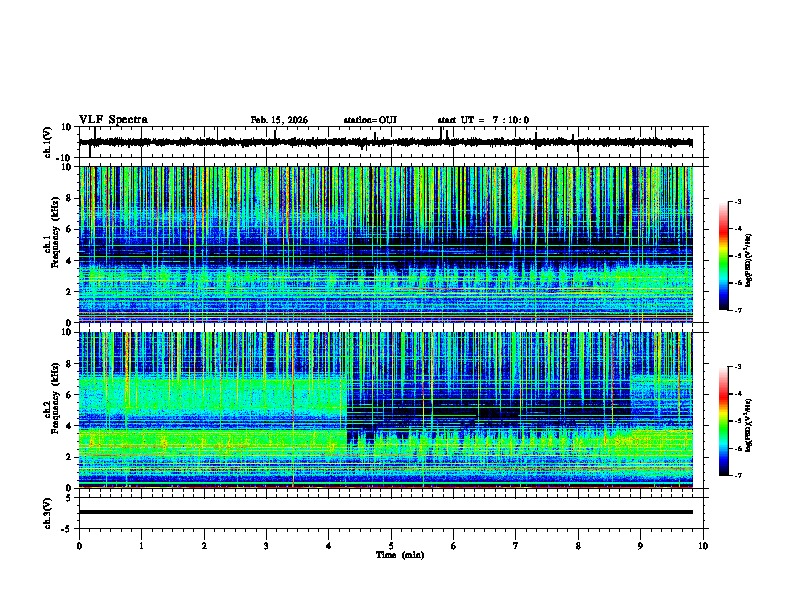Click time axis tick label "0"

(x=79, y=546)
